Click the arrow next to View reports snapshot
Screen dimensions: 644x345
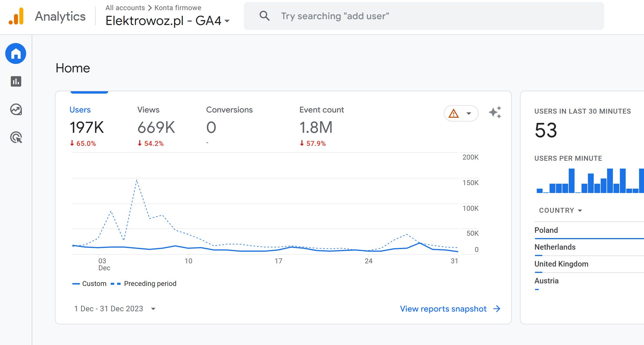[x=497, y=309]
